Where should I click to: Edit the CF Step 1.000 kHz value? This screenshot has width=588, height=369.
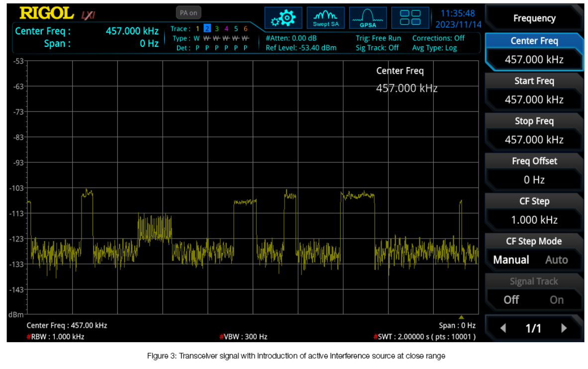[534, 220]
